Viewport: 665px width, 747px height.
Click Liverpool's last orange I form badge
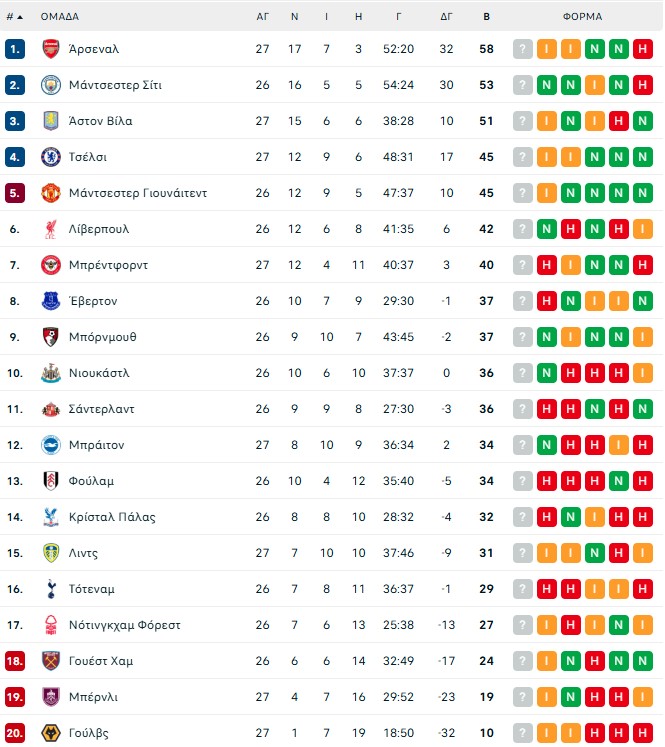643,229
